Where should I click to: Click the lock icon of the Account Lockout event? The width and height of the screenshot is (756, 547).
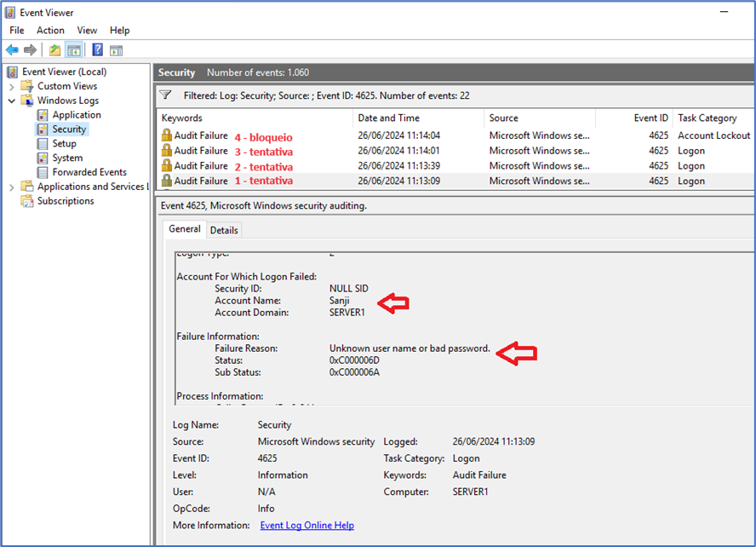click(x=167, y=135)
